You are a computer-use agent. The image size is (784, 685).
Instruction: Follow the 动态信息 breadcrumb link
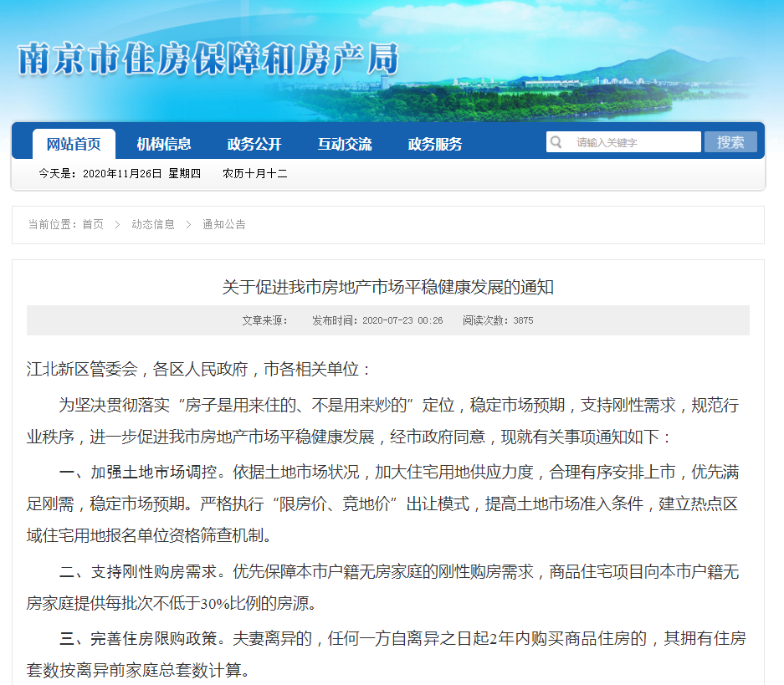tap(153, 224)
